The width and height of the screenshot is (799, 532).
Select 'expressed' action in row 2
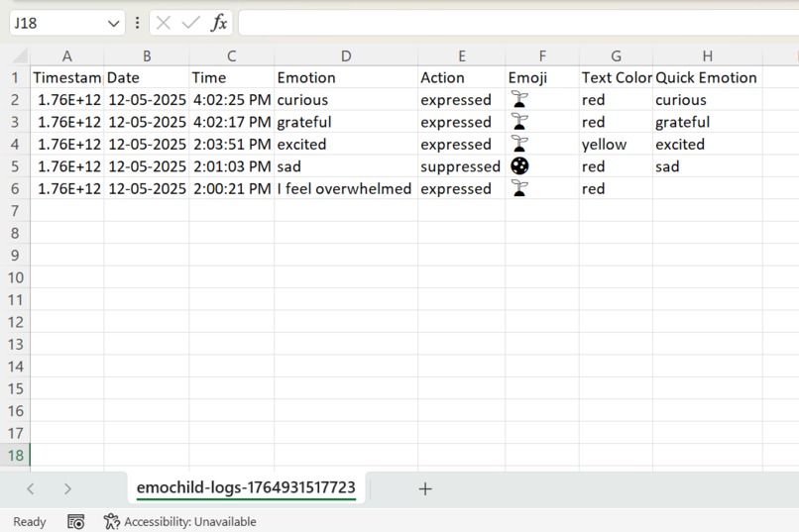[x=462, y=100]
